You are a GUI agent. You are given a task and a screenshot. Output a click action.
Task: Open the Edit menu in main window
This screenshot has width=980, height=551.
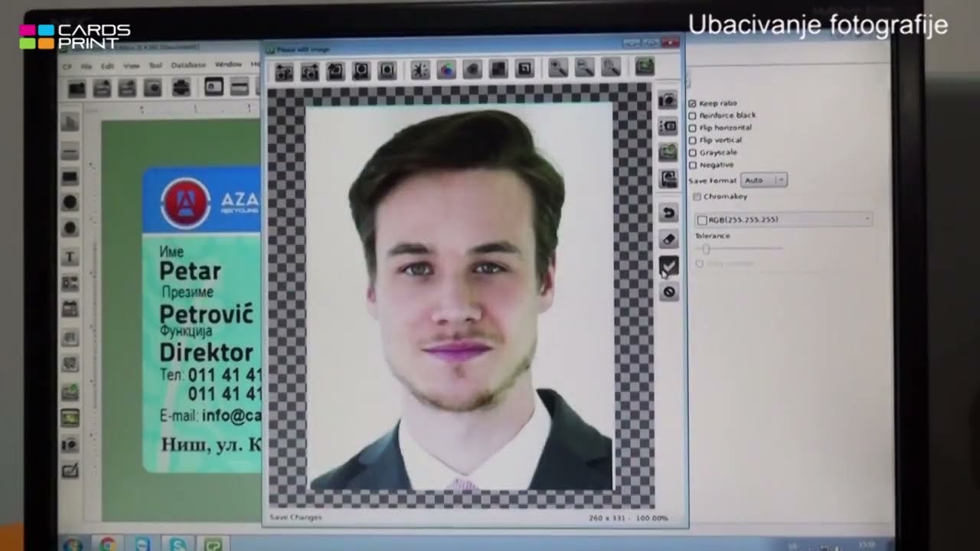click(107, 67)
